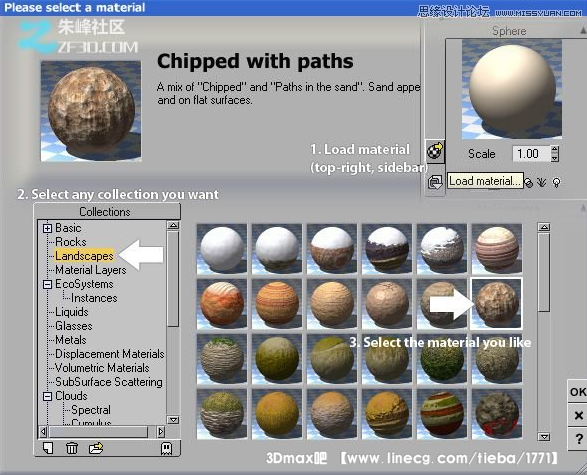Click the collections tree scroll-left arrow
This screenshot has width=587, height=475.
pyautogui.click(x=43, y=432)
